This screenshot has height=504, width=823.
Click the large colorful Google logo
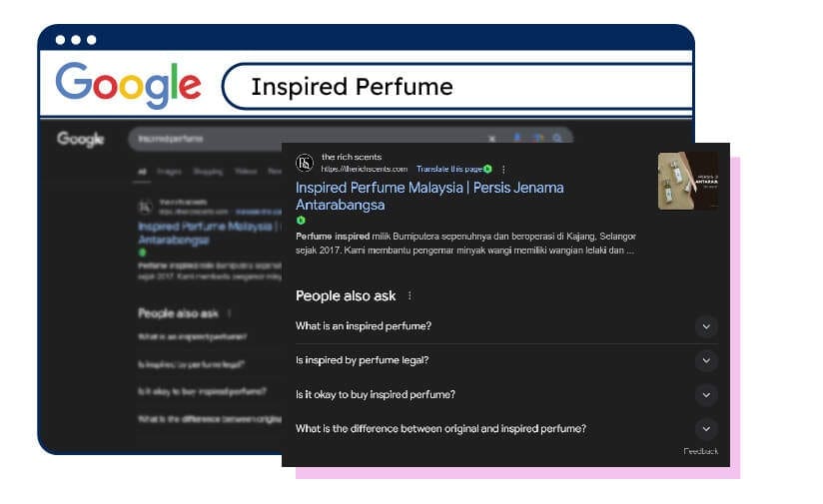pyautogui.click(x=129, y=85)
